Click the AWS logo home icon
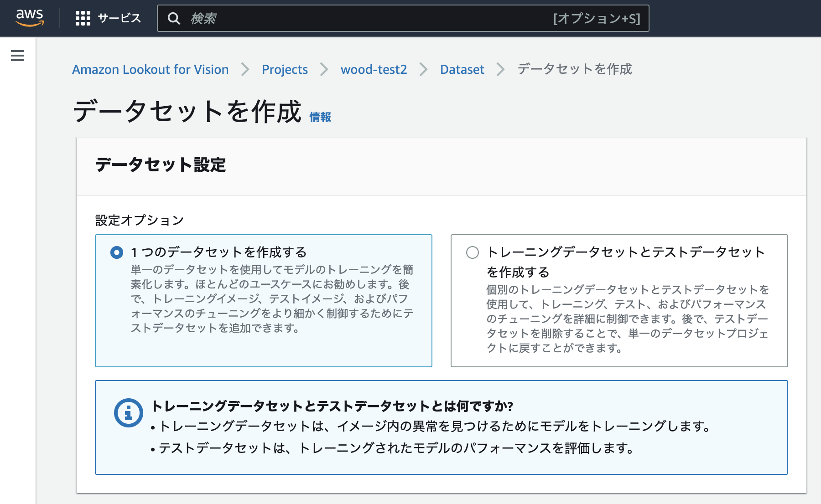The height and width of the screenshot is (504, 821). (30, 17)
